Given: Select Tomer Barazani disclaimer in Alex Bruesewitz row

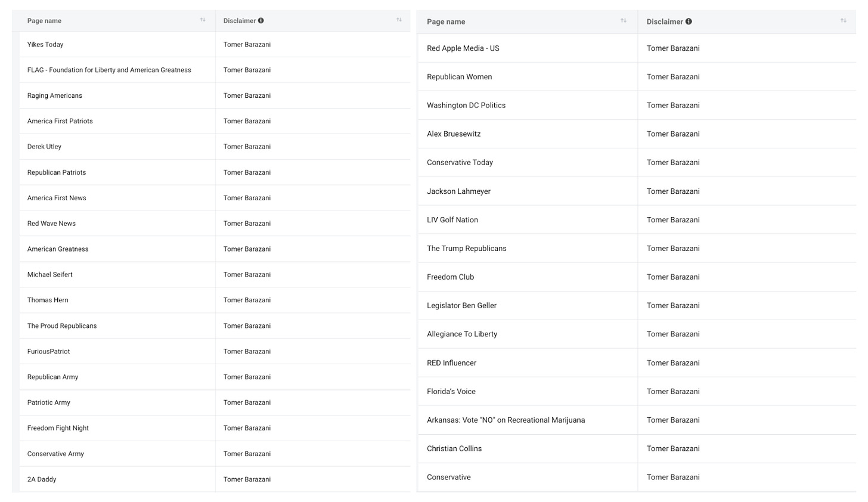Looking at the screenshot, I should pos(673,134).
